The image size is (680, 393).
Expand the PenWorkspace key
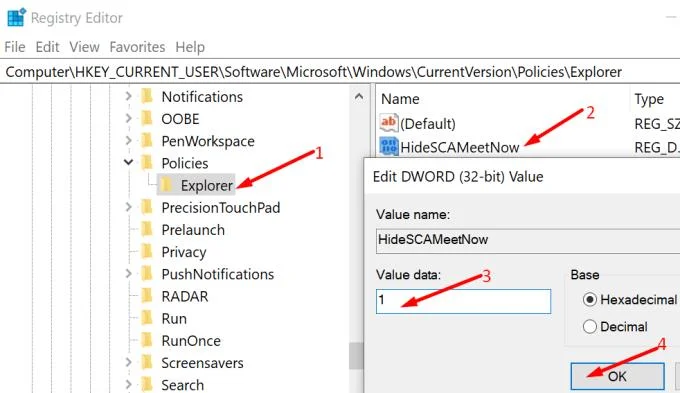click(x=128, y=140)
